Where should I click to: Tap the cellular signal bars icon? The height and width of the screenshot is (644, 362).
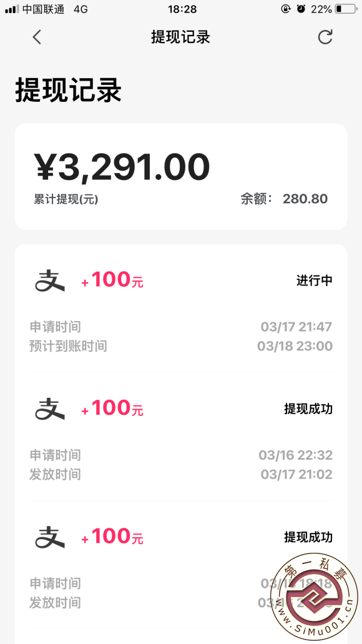pos(12,9)
